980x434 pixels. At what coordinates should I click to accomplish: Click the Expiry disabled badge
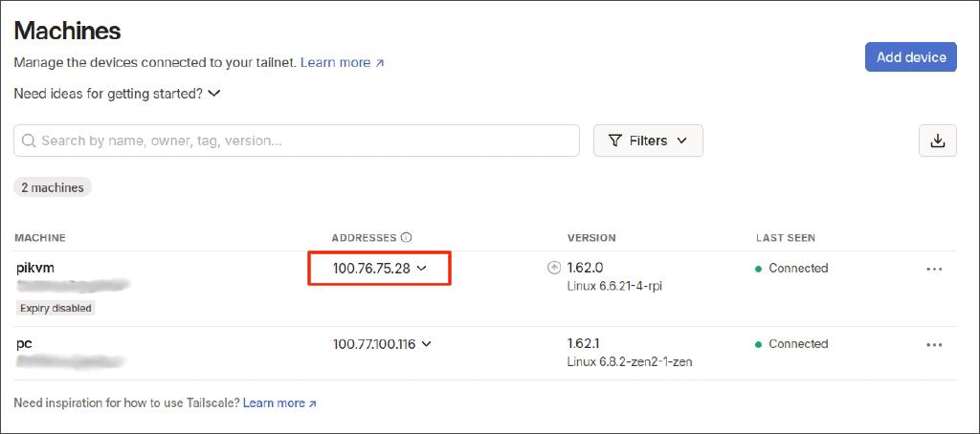[56, 308]
